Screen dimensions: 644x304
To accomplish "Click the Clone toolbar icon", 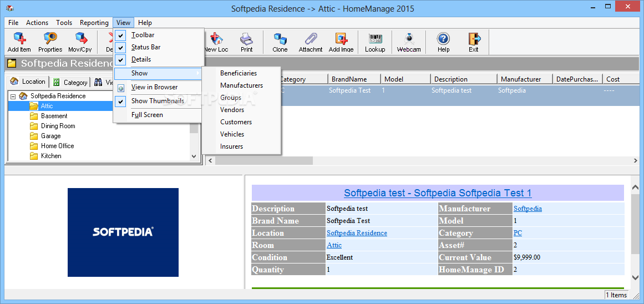I will (x=280, y=39).
